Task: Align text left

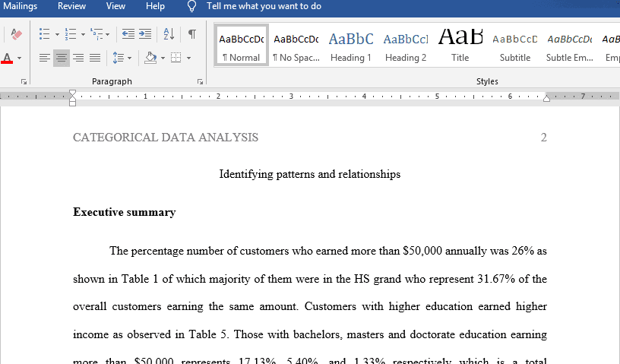Action: (x=44, y=59)
